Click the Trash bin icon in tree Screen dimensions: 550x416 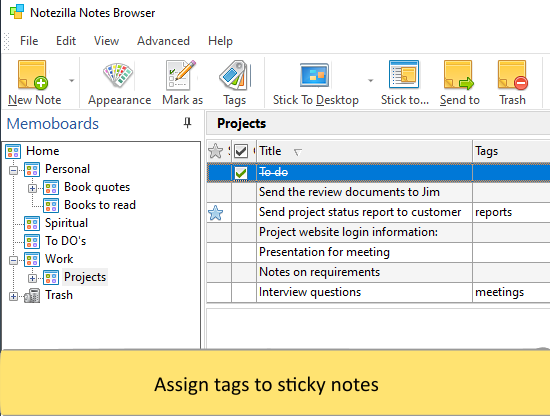click(x=32, y=296)
